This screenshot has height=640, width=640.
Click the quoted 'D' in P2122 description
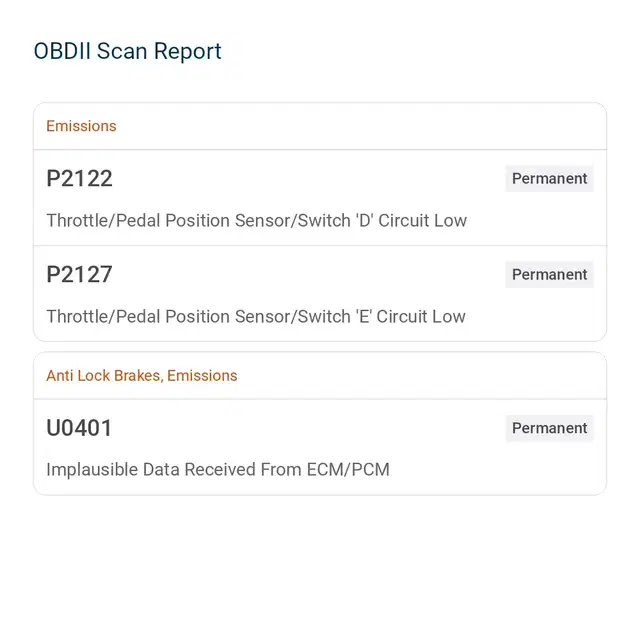coord(364,220)
